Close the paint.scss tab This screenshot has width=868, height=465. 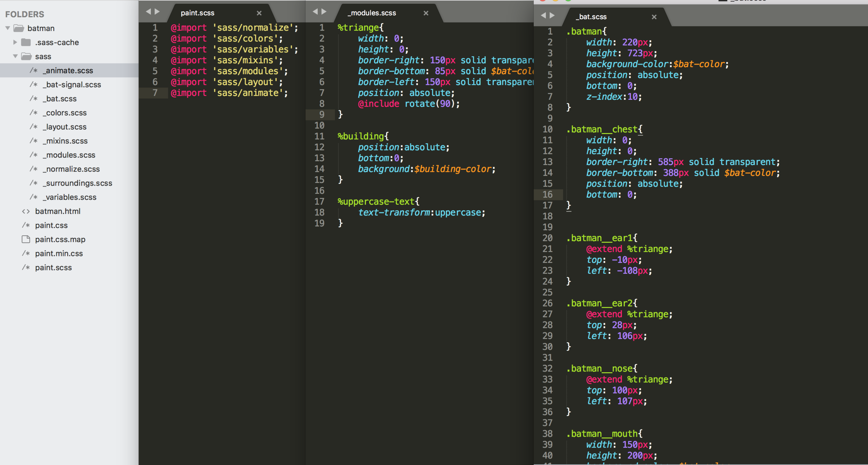pyautogui.click(x=259, y=13)
